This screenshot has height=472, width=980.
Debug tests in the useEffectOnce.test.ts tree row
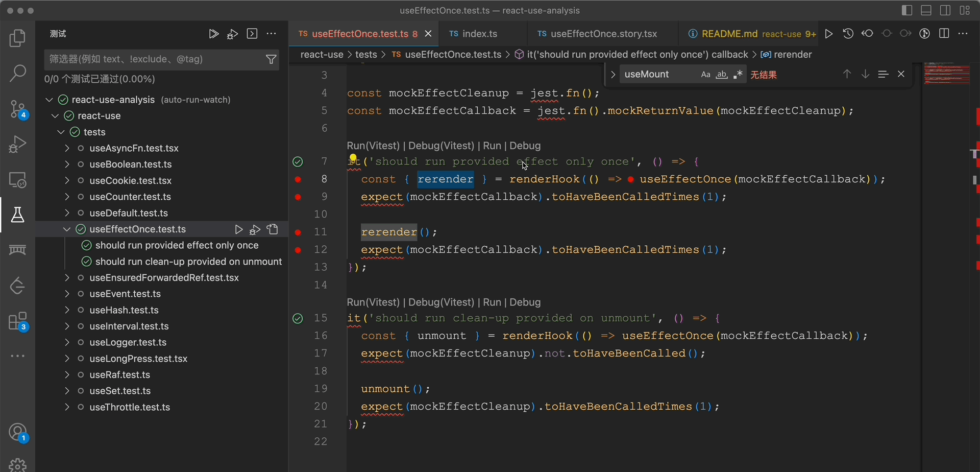[255, 230]
